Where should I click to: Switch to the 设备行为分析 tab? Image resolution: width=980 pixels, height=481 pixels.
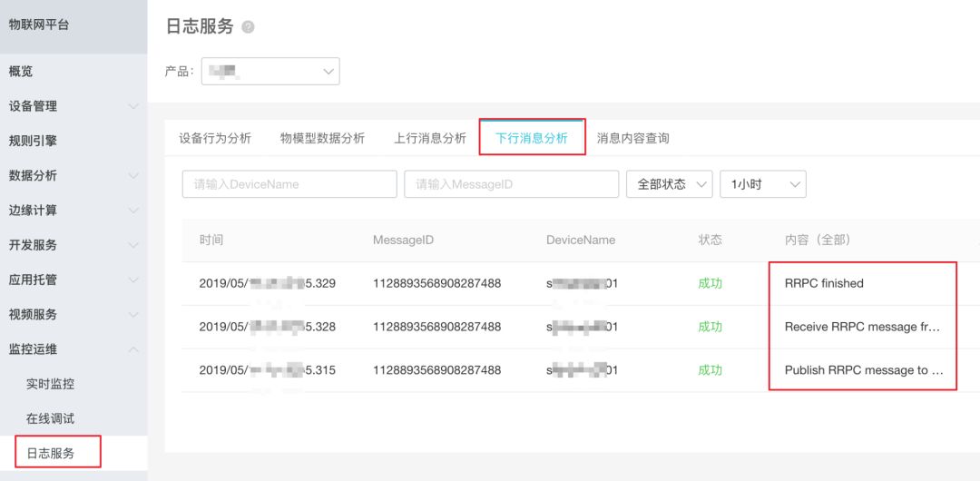215,138
